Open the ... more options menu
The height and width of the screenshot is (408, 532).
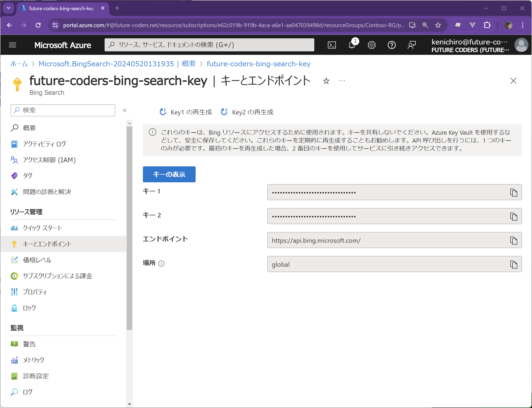[x=342, y=81]
